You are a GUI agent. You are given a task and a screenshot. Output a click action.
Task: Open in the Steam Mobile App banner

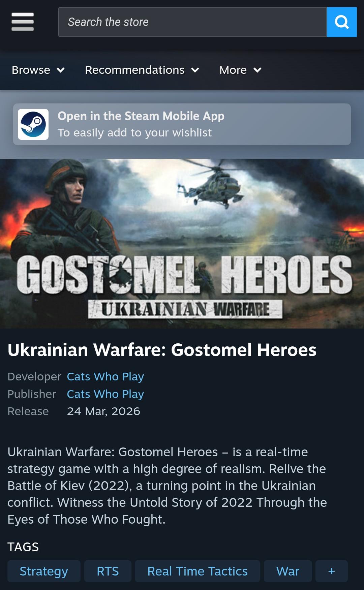tap(182, 124)
